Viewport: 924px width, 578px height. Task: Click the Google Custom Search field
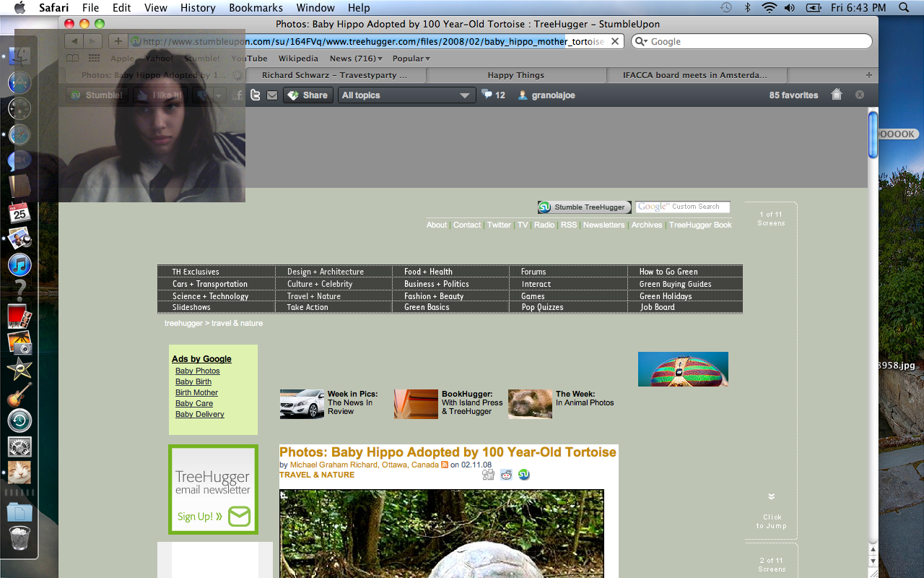click(683, 207)
